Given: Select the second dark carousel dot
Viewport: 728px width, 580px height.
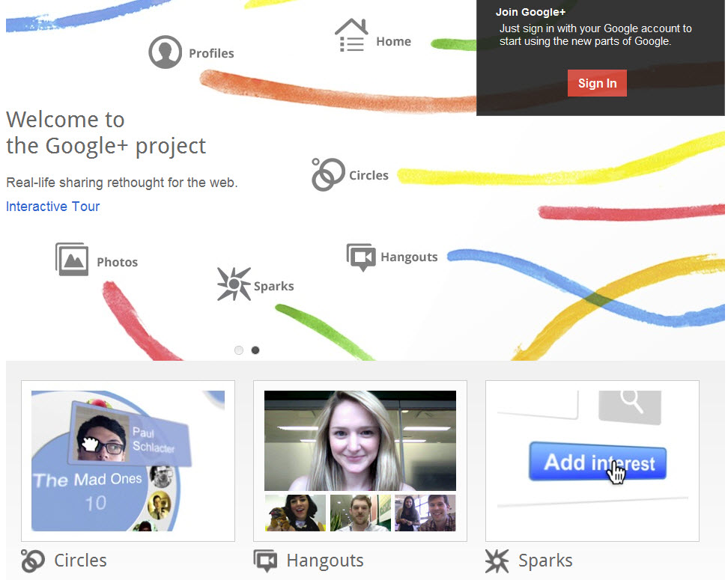Looking at the screenshot, I should [255, 350].
